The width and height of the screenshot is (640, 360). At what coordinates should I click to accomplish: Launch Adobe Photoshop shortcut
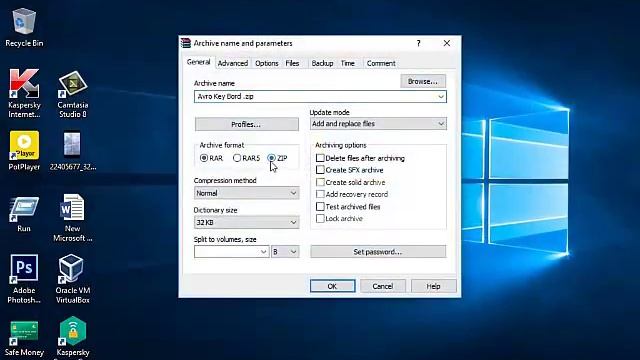coord(24,279)
